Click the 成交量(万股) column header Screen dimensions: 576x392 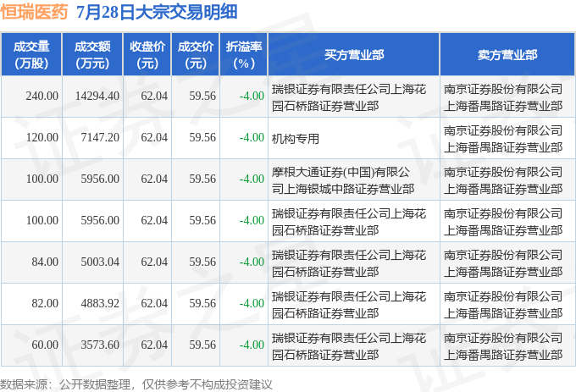pyautogui.click(x=31, y=55)
